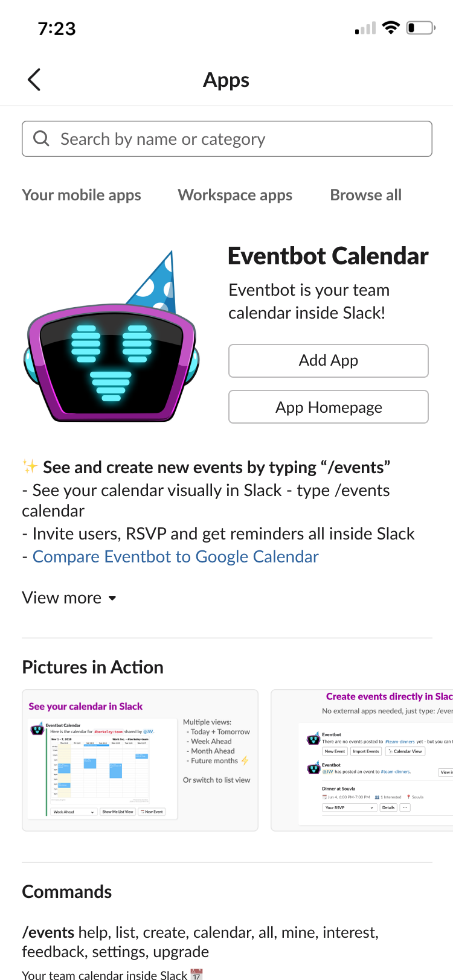Tap the battery status icon
The height and width of the screenshot is (980, 453).
tap(421, 28)
